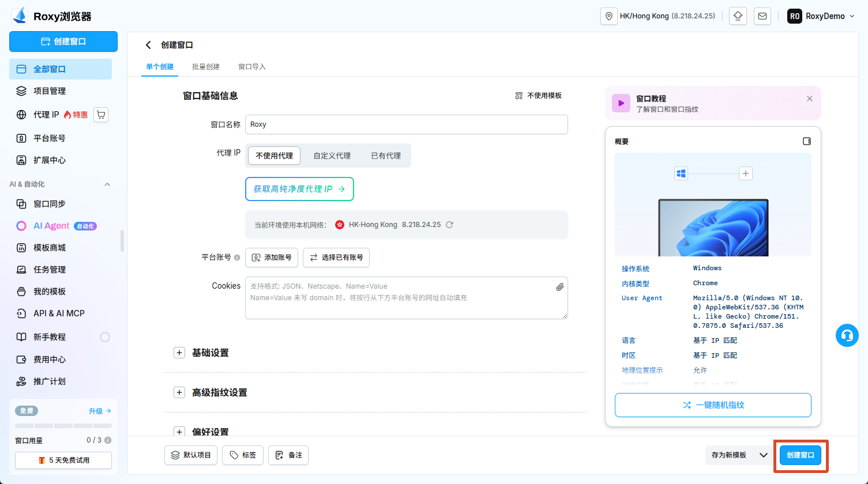This screenshot has width=868, height=484.
Task: Open the mail inbox icon in header
Action: 762,16
